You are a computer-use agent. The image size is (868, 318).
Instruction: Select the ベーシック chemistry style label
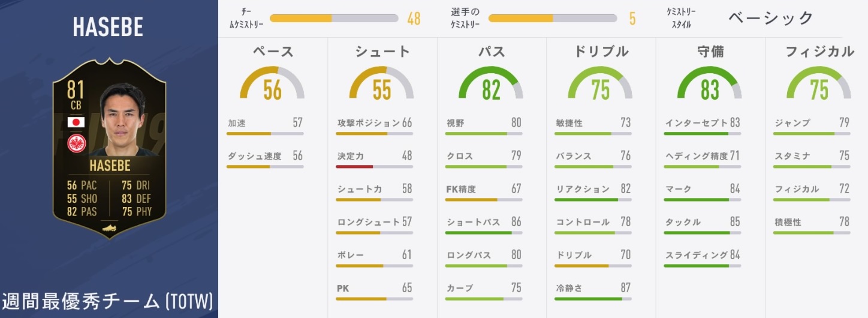coord(771,17)
